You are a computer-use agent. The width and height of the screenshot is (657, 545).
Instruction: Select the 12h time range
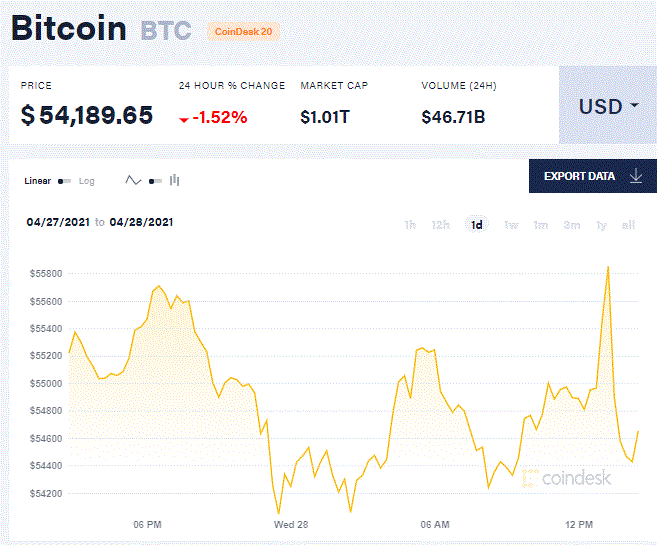(441, 225)
